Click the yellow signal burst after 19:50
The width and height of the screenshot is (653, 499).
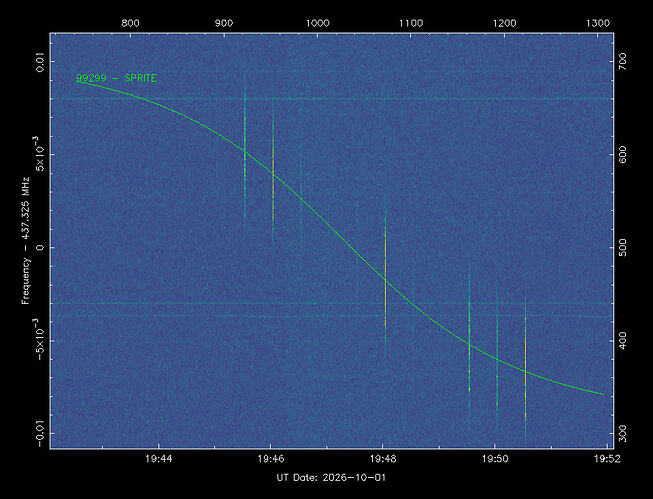[x=525, y=367]
